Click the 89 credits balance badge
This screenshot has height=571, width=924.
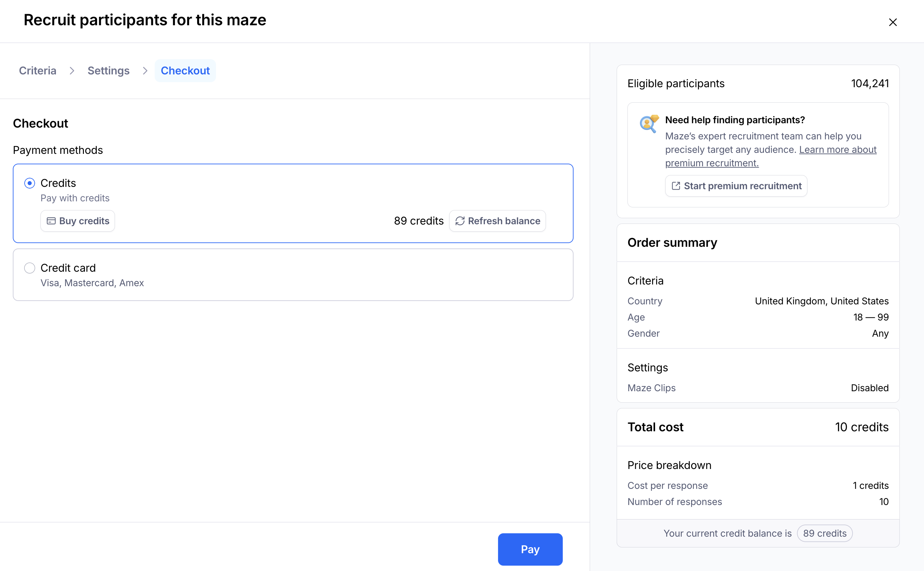click(824, 533)
